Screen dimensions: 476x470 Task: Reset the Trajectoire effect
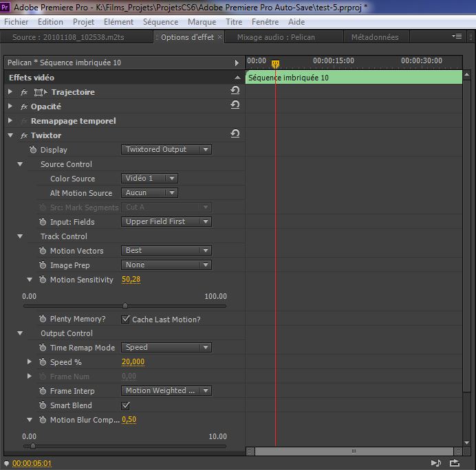[235, 91]
